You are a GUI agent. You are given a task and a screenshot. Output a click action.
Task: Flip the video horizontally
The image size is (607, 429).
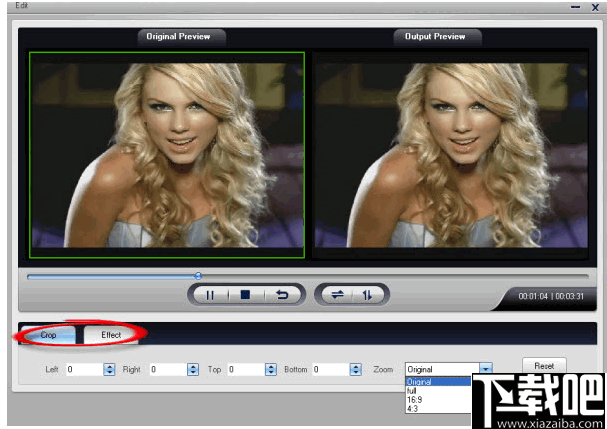click(337, 295)
